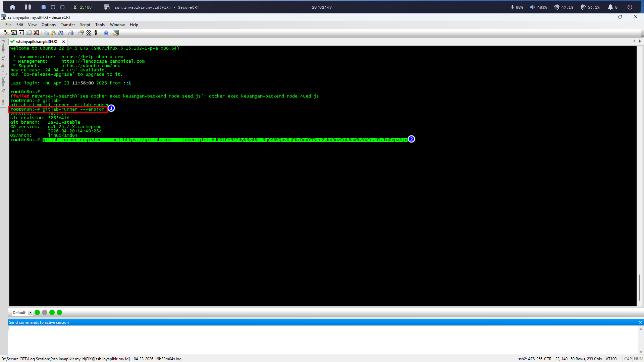Open Session Options toolbar icon
644x362 pixels.
coord(81,33)
